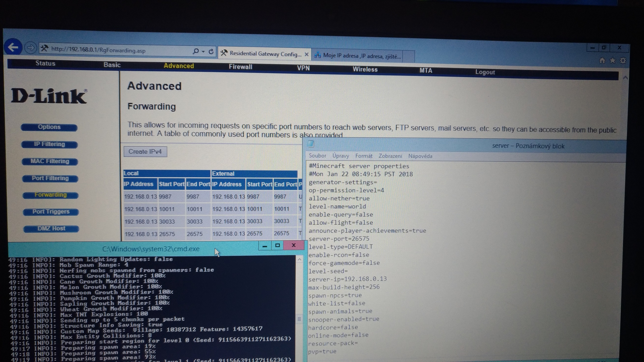Viewport: 644px width, 362px height.
Task: Click the Create IPv4 button
Action: click(x=145, y=151)
